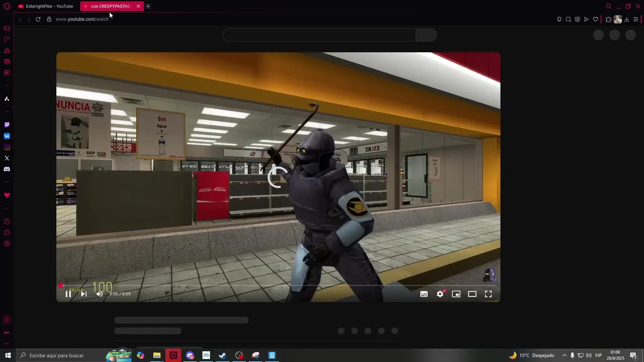The width and height of the screenshot is (644, 362).
Task: Open Easy Setup sliders menu
Action: [x=636, y=19]
